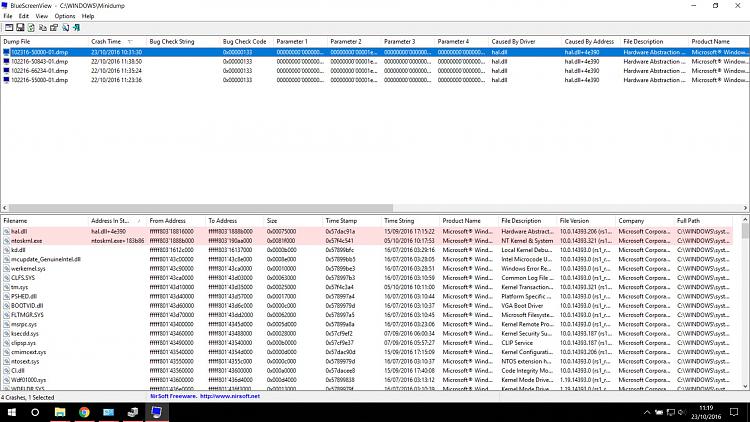
Task: Click the volume icon in system tray
Action: 682,412
